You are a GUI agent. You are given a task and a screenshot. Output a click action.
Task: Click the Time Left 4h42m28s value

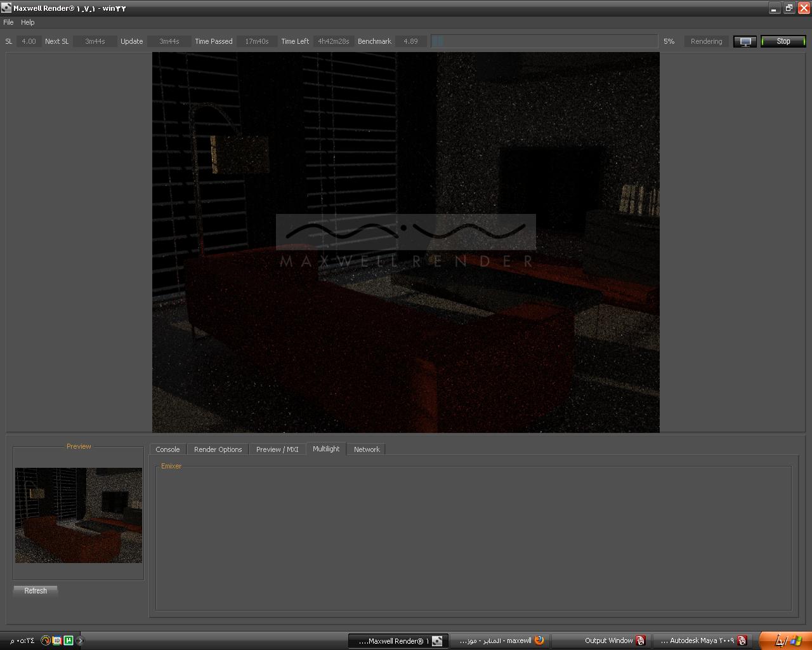(x=334, y=41)
